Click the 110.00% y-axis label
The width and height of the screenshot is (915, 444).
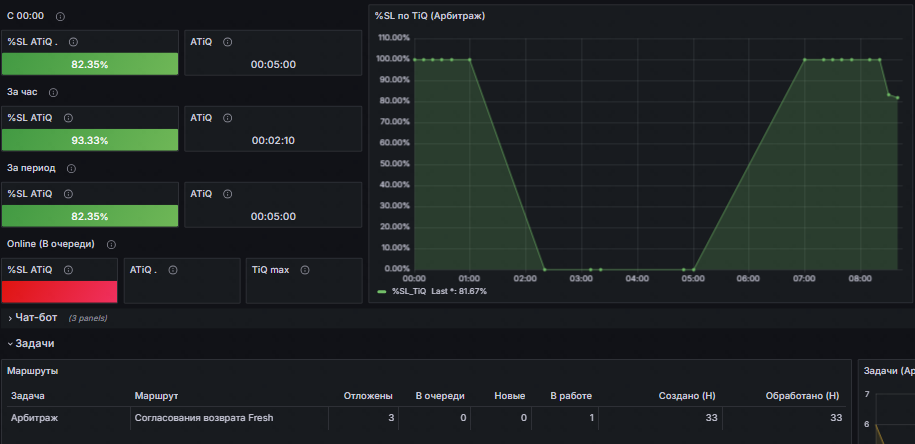(x=394, y=38)
